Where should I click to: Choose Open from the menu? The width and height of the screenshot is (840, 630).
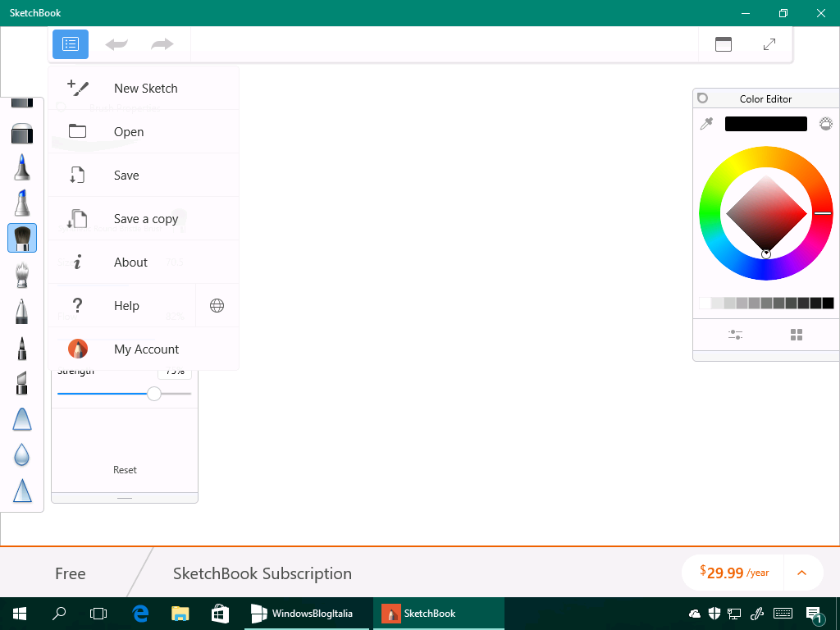144,132
